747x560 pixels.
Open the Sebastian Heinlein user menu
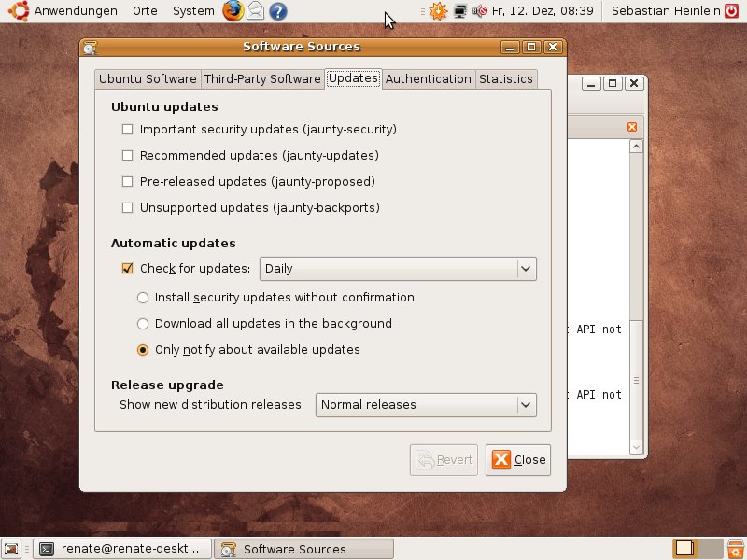(x=666, y=11)
